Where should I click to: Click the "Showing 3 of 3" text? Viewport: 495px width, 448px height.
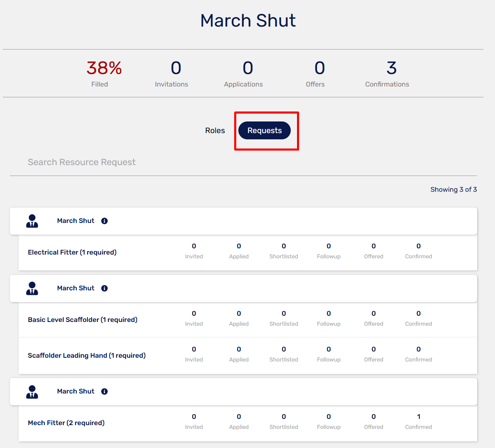454,189
